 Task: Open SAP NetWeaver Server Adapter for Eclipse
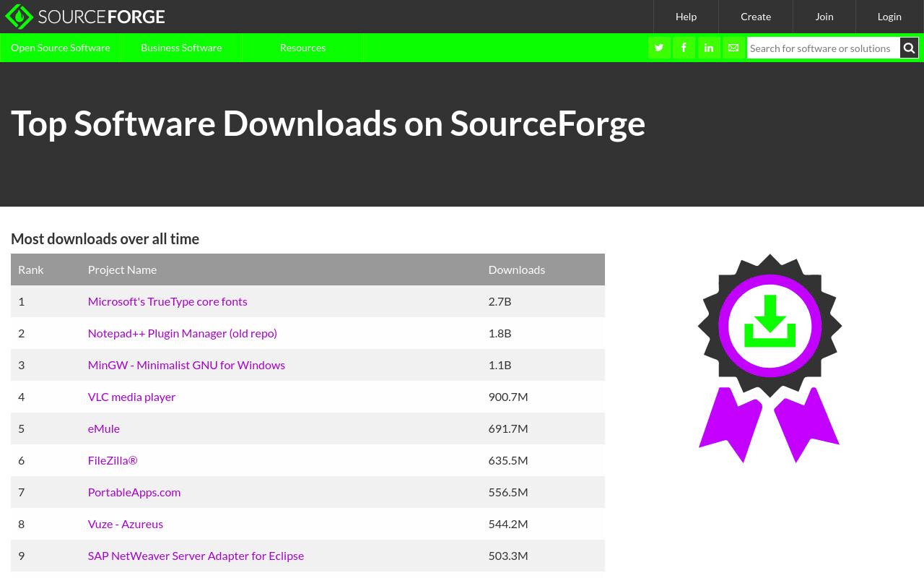click(196, 556)
